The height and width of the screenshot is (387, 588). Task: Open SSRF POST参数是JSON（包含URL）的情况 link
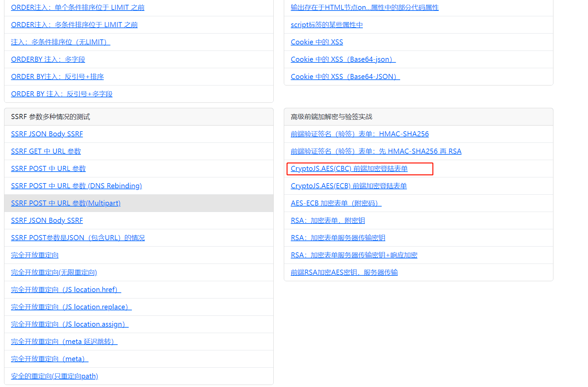point(78,238)
